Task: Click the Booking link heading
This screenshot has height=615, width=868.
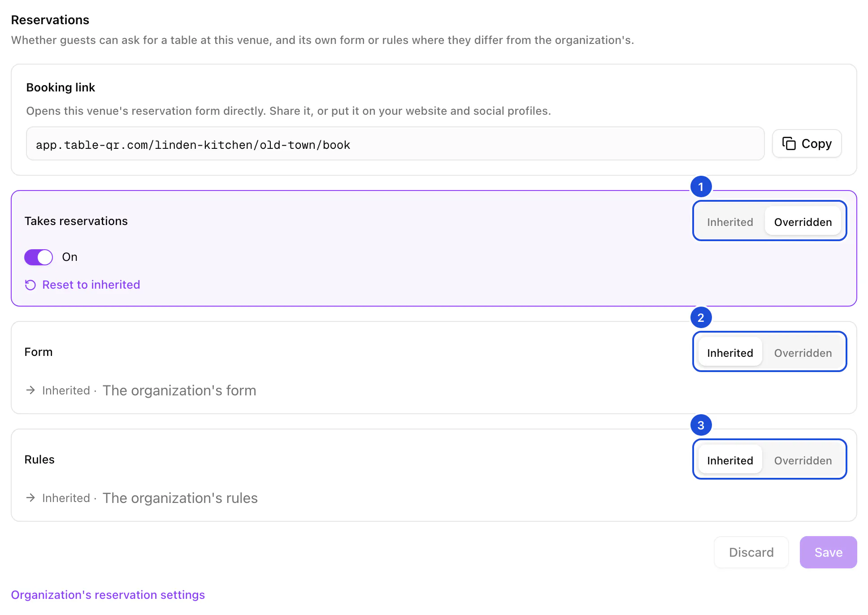Action: (61, 87)
